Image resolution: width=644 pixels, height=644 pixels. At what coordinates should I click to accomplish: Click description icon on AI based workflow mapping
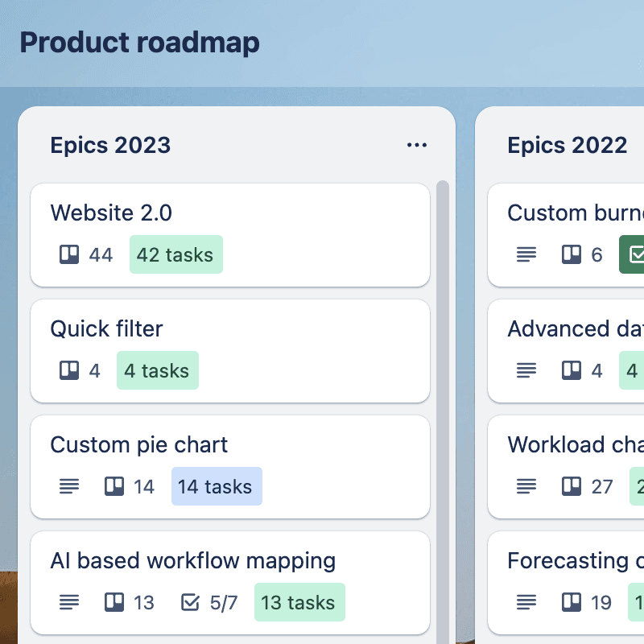[69, 602]
